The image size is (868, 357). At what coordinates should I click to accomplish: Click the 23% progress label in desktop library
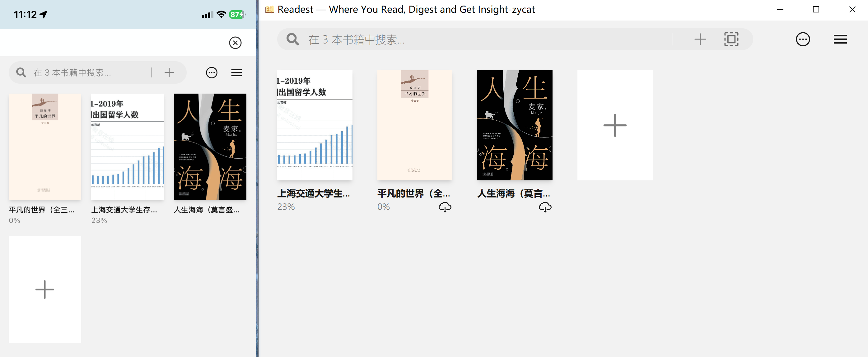286,207
